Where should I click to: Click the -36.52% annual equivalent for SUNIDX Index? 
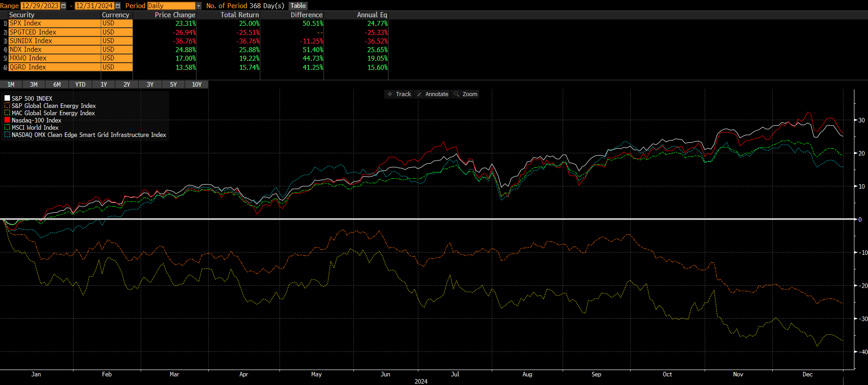pyautogui.click(x=376, y=41)
